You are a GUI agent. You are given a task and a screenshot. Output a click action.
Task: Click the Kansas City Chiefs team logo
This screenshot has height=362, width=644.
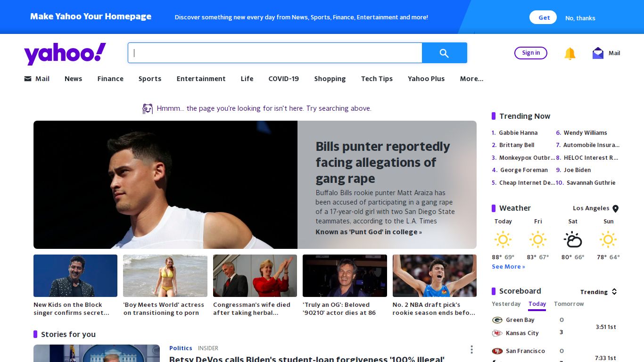pos(497,333)
